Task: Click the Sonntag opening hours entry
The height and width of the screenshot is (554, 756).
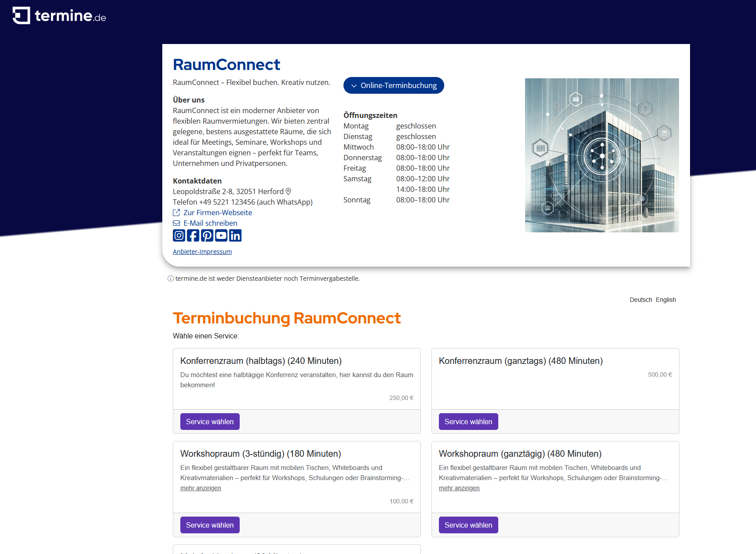Action: (x=397, y=200)
